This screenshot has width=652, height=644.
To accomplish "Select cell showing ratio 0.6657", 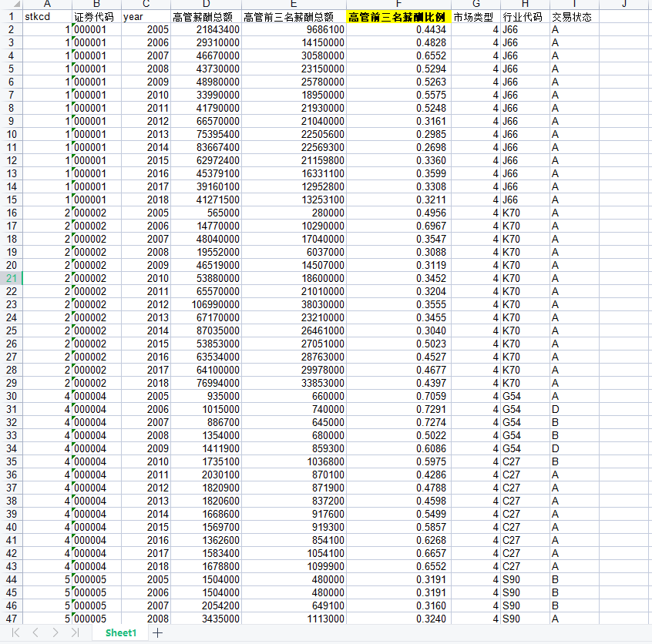I will coord(398,553).
